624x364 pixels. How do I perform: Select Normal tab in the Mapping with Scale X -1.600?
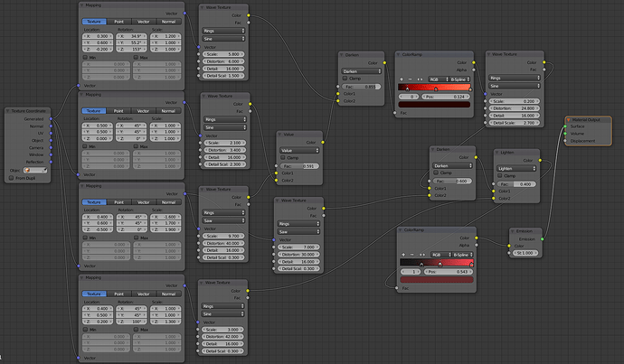pyautogui.click(x=169, y=202)
